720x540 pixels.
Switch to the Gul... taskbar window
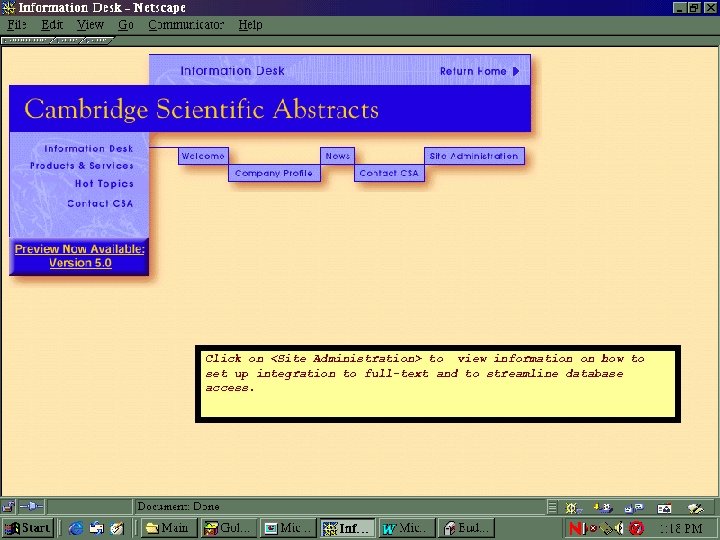pos(229,528)
